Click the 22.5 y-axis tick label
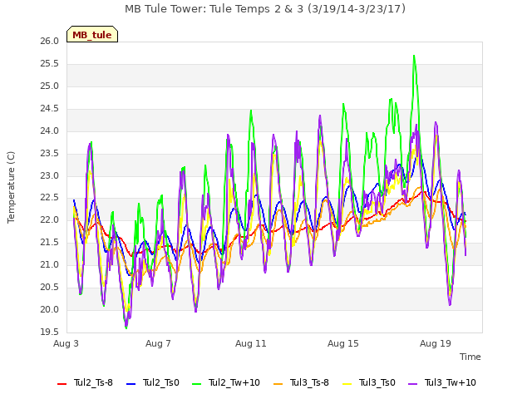The image size is (532, 399). click(x=50, y=198)
